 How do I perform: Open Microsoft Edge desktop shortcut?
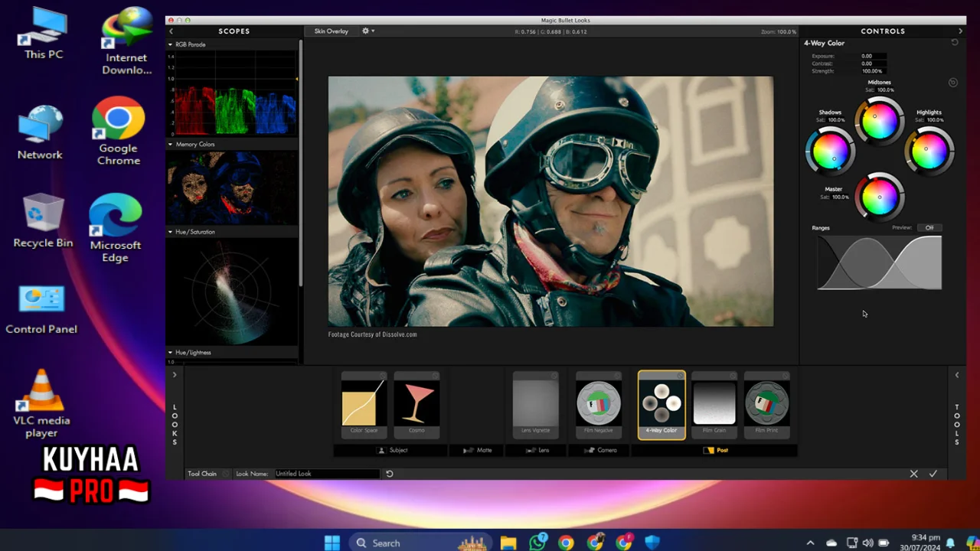point(116,228)
